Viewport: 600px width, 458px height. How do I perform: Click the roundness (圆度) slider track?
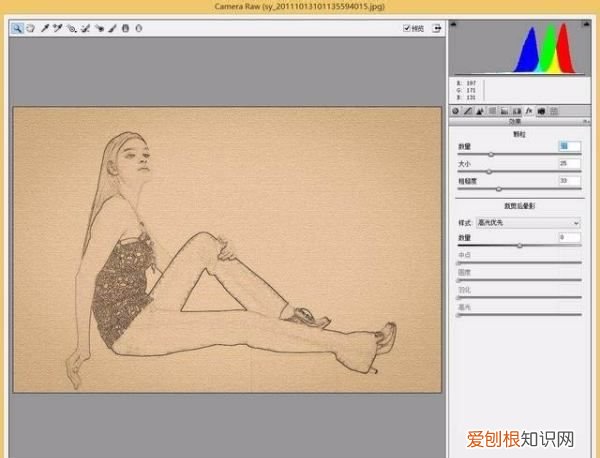coord(520,280)
